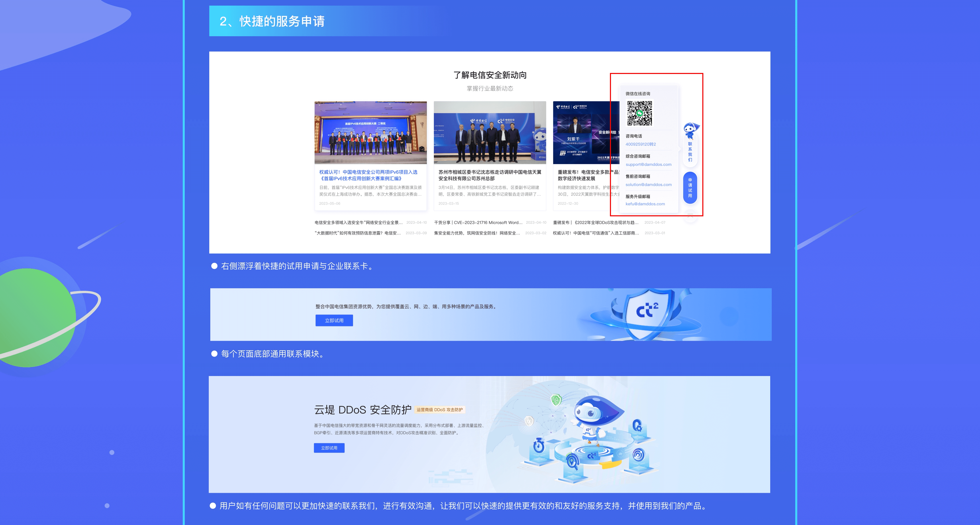
Task: Click the date 2023-05-06 on the first card
Action: [330, 203]
